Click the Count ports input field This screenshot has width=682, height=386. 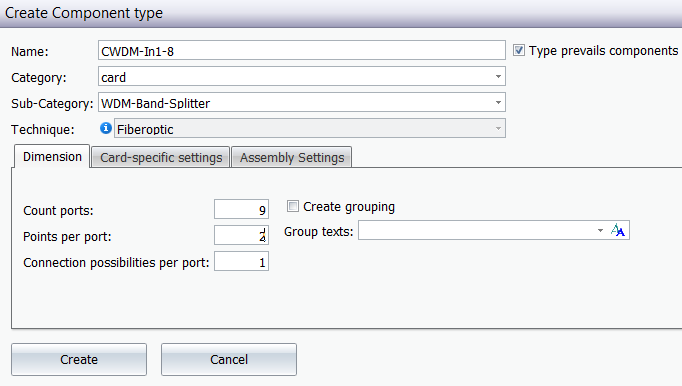pyautogui.click(x=241, y=209)
